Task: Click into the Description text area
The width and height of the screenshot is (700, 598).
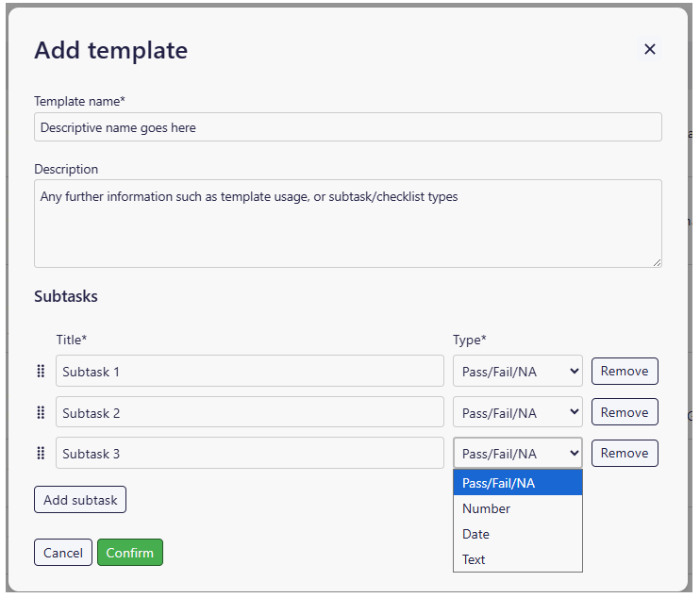Action: 347,223
